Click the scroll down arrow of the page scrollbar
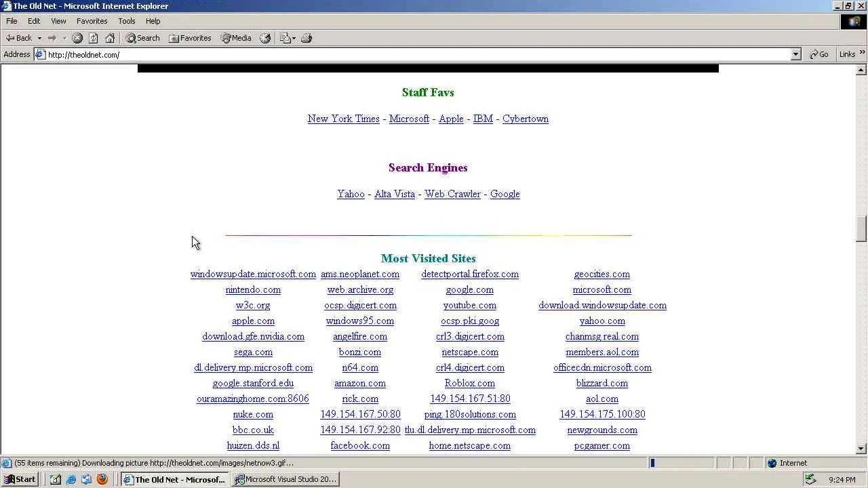Screen dimensions: 868x488 click(861, 448)
